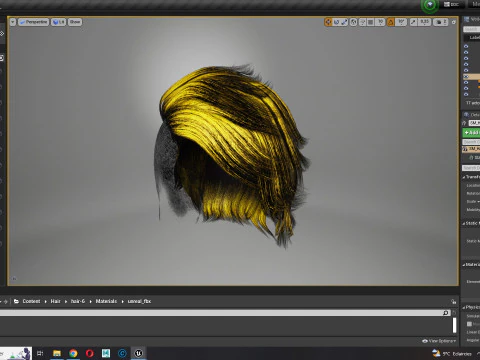The width and height of the screenshot is (480, 360).
Task: Open the blue C app in taskbar
Action: pyautogui.click(x=122, y=353)
